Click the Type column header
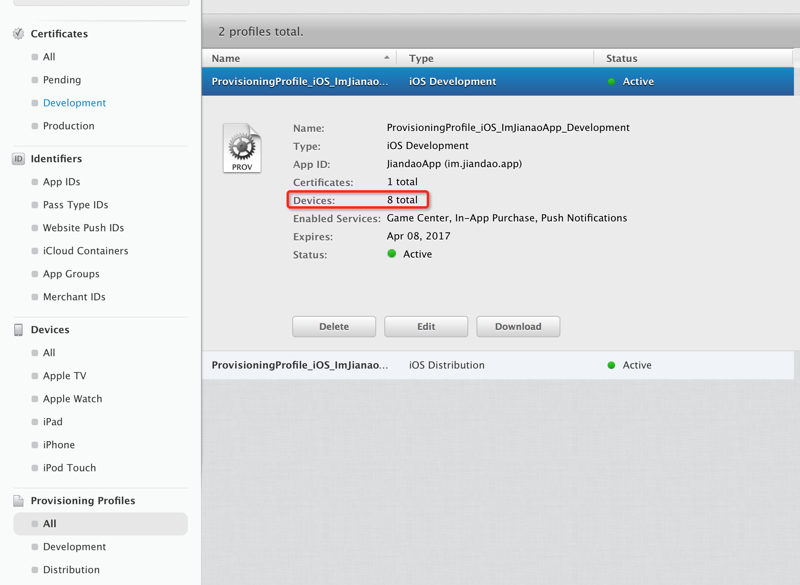800x585 pixels. pyautogui.click(x=422, y=59)
